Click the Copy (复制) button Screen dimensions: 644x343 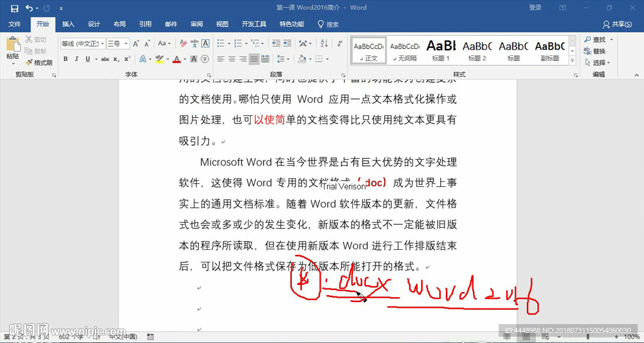[36, 51]
